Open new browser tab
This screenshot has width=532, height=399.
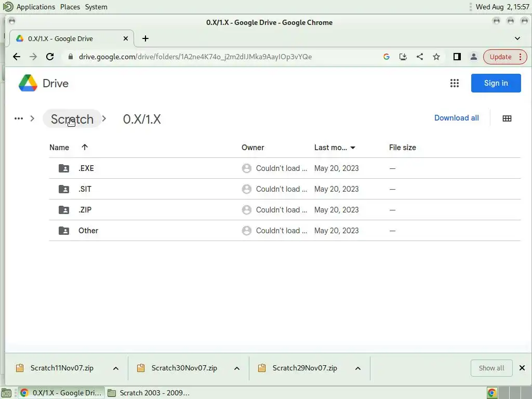tap(145, 38)
